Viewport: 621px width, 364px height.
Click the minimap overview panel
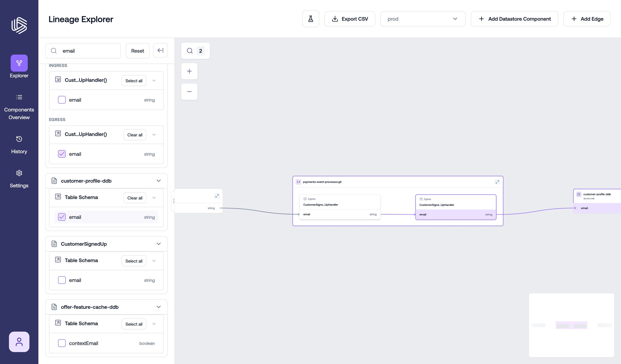(571, 325)
